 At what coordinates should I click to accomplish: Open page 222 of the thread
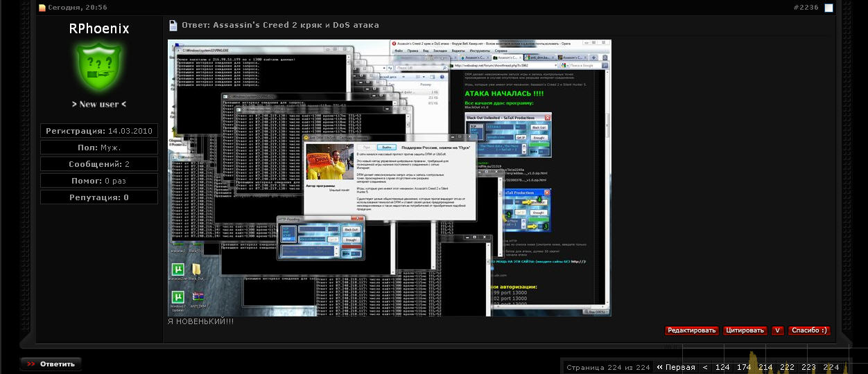point(787,367)
